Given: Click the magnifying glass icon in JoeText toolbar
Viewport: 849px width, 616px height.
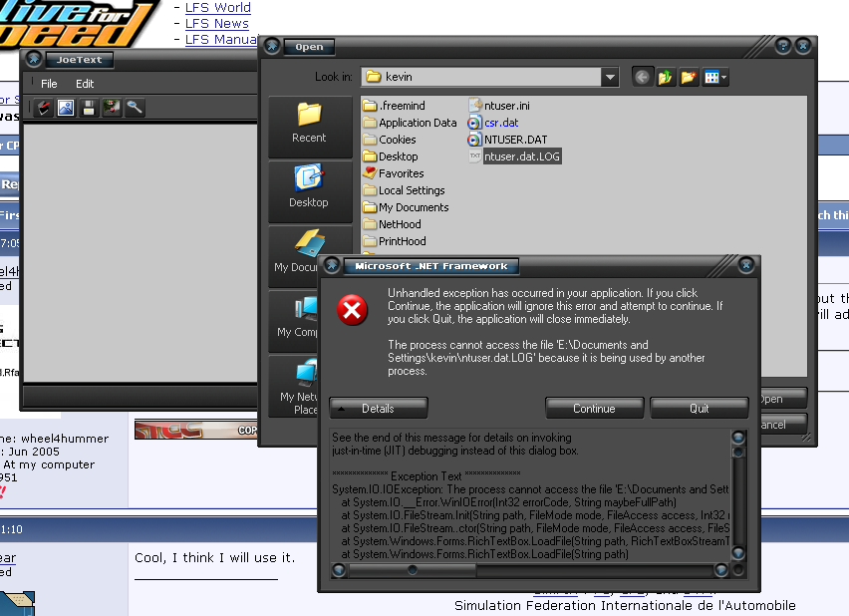Looking at the screenshot, I should pos(135,108).
